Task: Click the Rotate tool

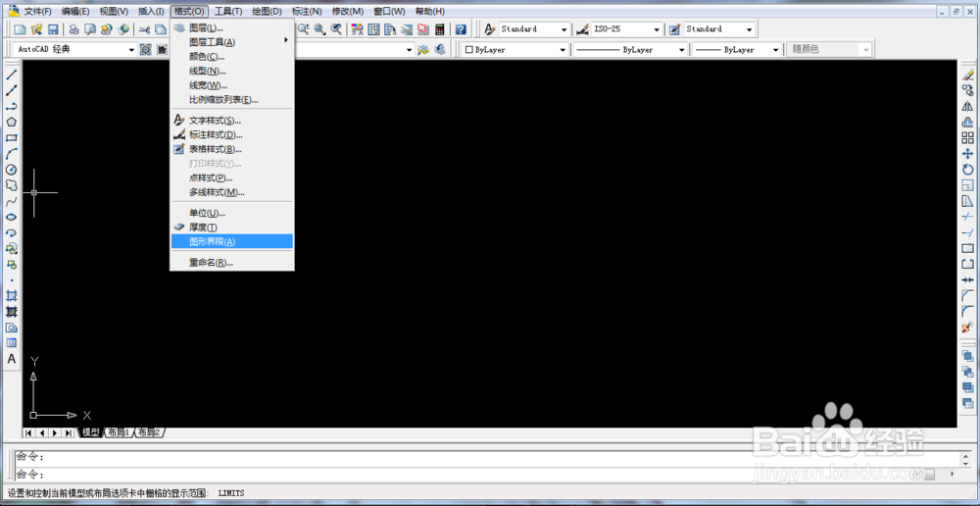Action: 967,170
